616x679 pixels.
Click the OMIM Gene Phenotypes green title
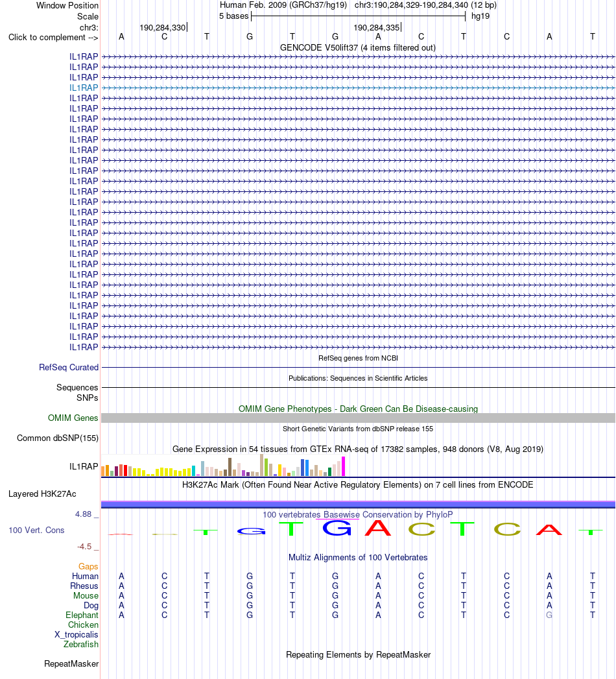point(358,409)
